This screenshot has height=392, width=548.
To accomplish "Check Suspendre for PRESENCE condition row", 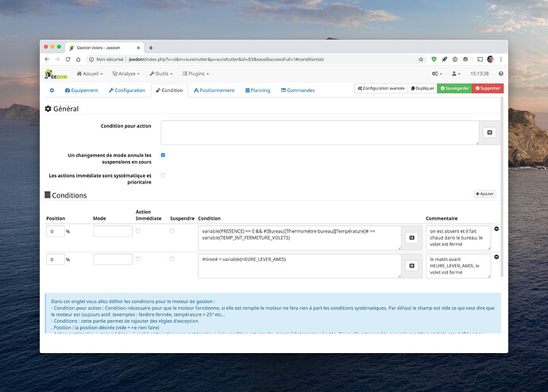I will click(172, 231).
